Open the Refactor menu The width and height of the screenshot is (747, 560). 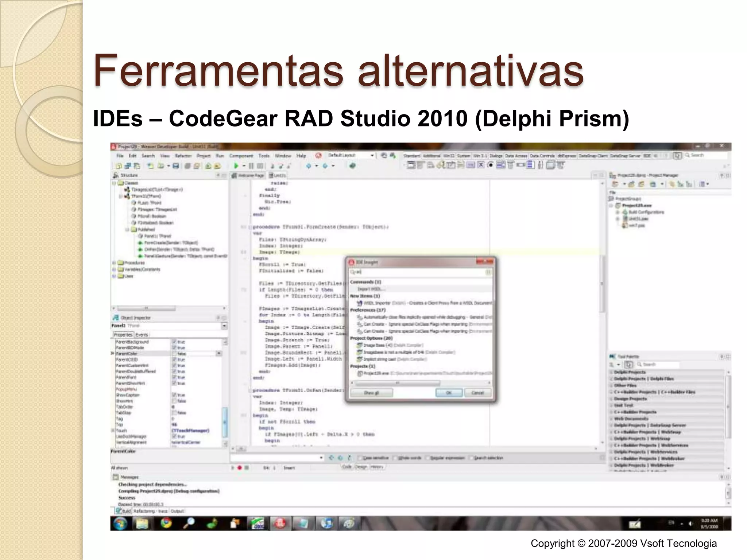pos(183,156)
